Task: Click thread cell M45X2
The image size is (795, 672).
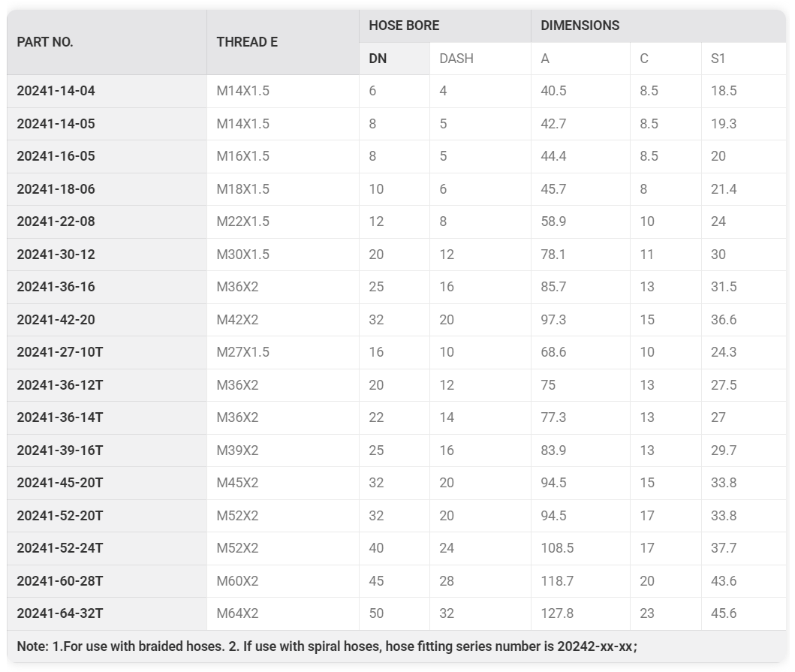Action: [237, 483]
